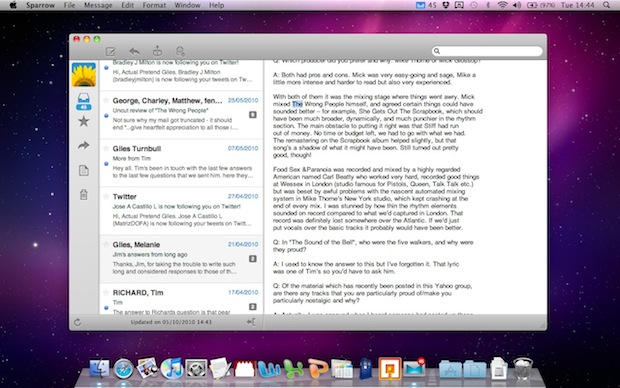620x388 pixels.
Task: Click into the search field
Action: (x=487, y=51)
